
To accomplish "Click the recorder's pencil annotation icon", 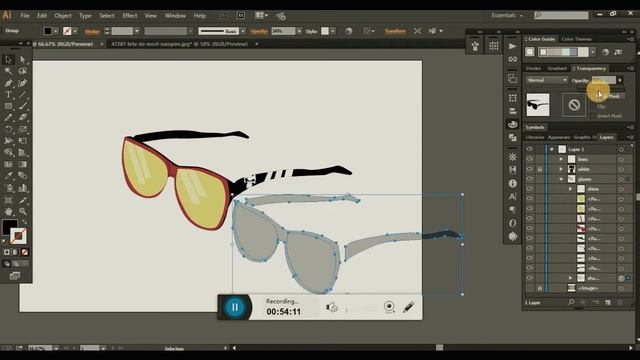I will point(409,307).
